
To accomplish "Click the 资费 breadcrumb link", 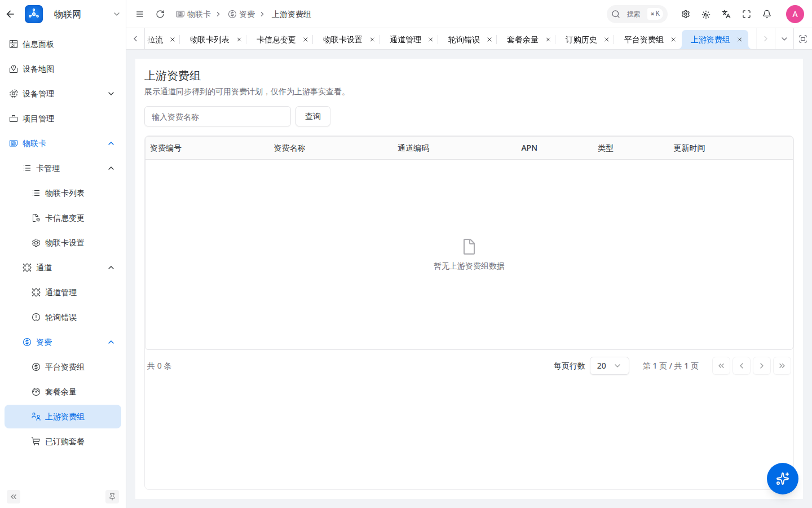I will coord(242,14).
